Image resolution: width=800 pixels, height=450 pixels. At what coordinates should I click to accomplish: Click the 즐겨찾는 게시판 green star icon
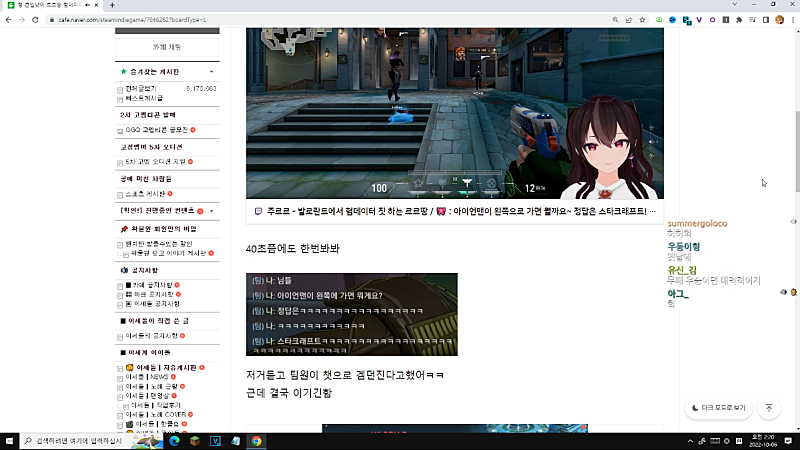123,72
